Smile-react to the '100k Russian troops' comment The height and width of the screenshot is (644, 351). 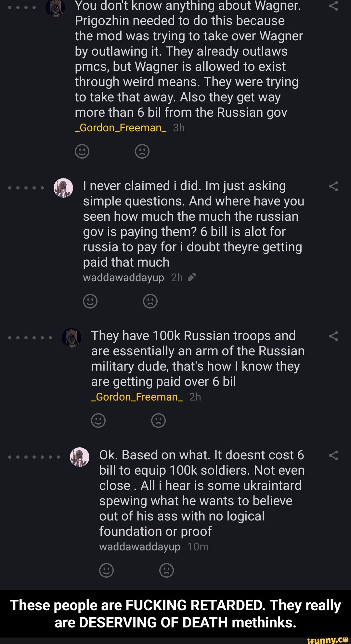coord(98,420)
